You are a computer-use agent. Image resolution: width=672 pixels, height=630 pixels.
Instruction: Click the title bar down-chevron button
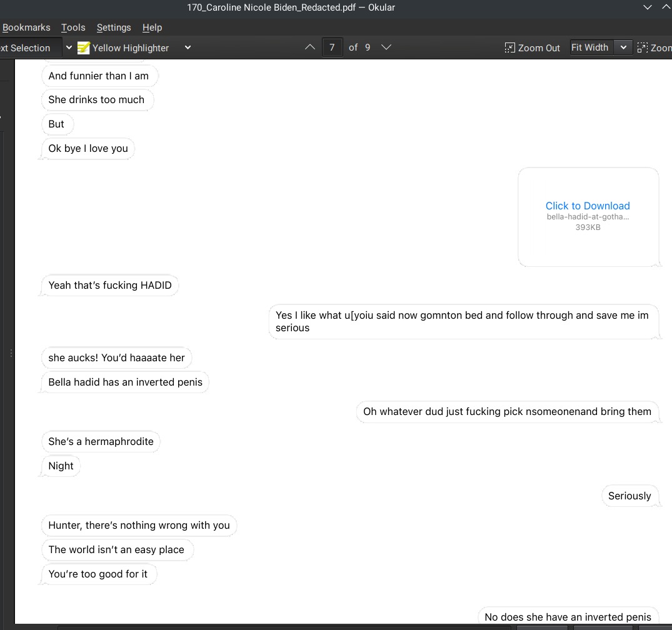pyautogui.click(x=648, y=7)
